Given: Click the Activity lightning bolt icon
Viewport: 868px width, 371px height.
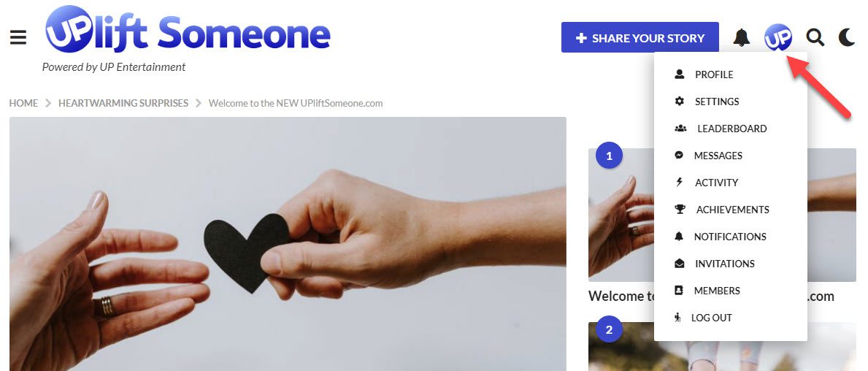Looking at the screenshot, I should point(679,182).
